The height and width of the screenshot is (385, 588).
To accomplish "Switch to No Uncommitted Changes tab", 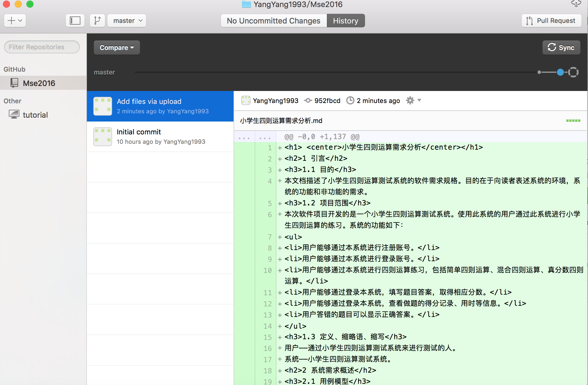I will (273, 21).
